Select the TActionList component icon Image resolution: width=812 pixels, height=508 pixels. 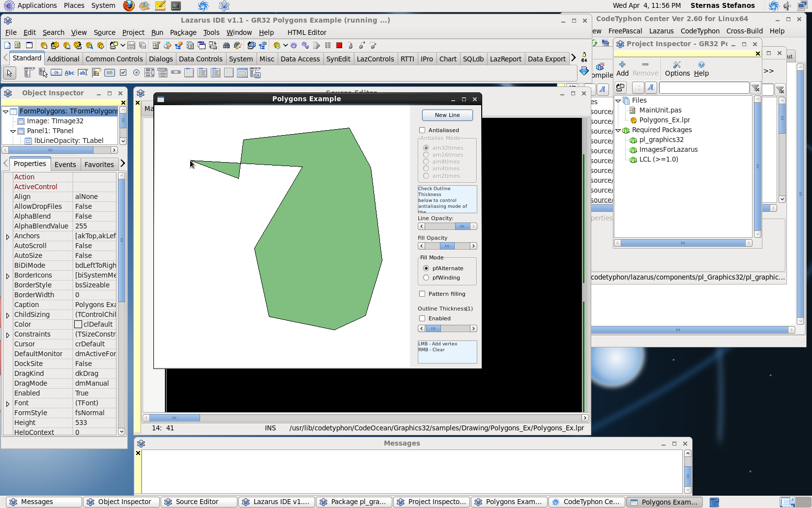point(255,73)
